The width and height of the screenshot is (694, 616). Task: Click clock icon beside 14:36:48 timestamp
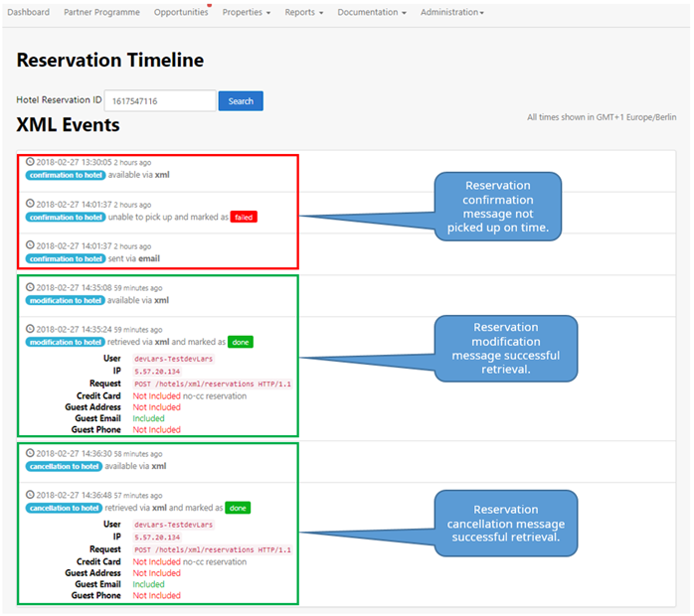(30, 495)
